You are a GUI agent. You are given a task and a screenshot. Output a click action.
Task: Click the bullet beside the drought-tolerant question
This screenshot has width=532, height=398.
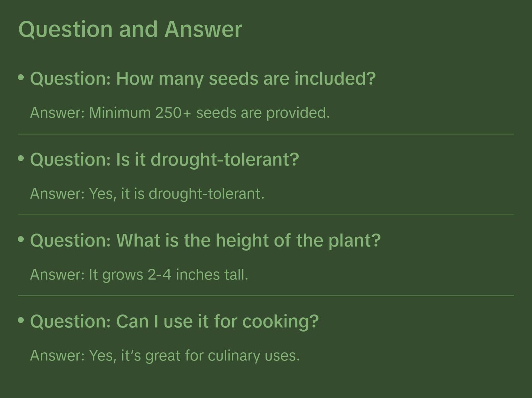21,158
